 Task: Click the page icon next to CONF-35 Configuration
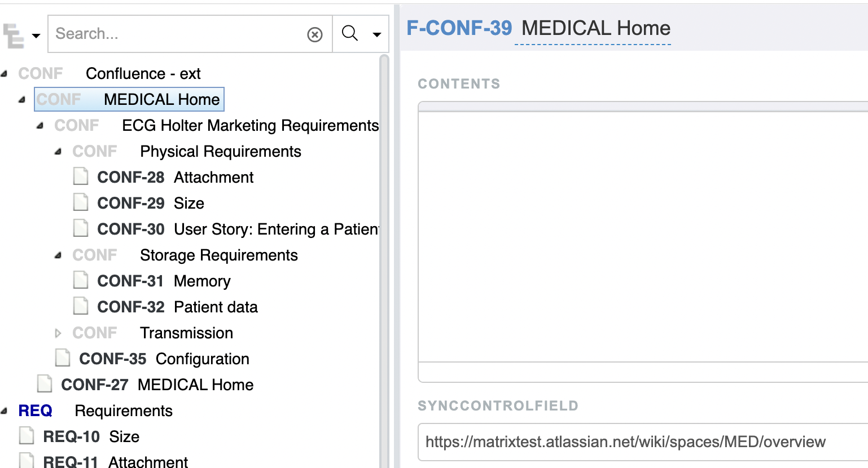point(63,358)
